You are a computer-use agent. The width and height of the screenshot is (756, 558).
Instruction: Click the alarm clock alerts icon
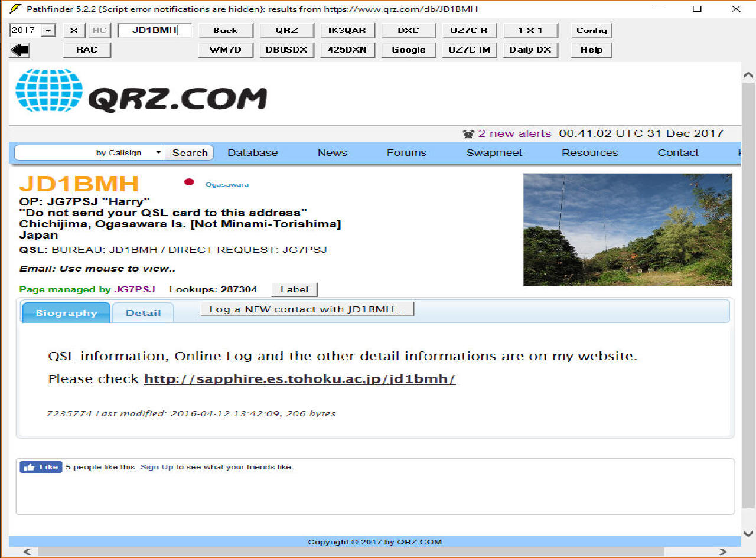pos(468,134)
